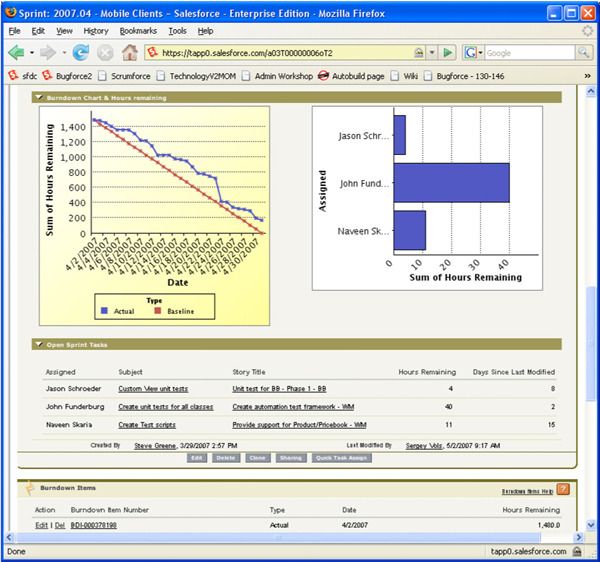This screenshot has width=600, height=562.
Task: Click the search magnifier icon
Action: click(583, 52)
